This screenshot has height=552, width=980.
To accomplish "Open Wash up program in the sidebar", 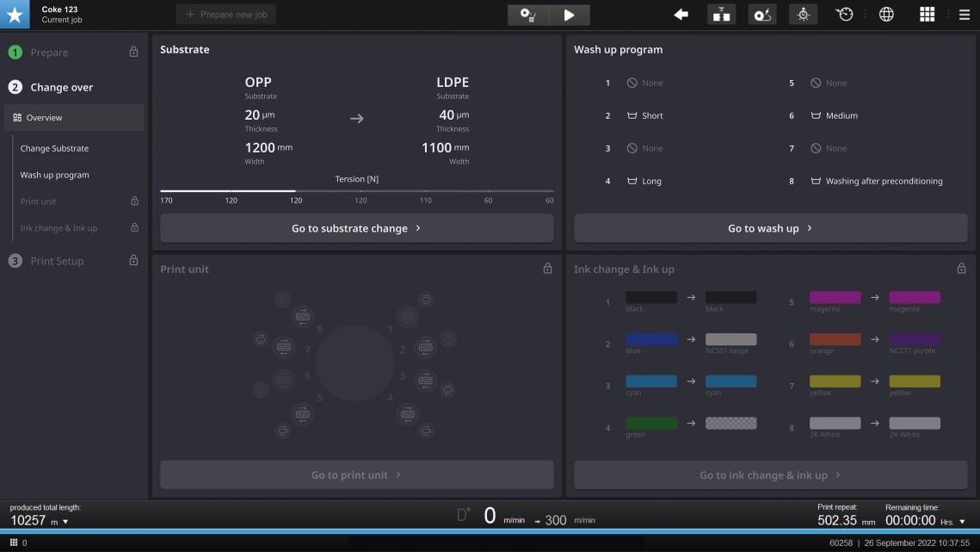I will 54,175.
